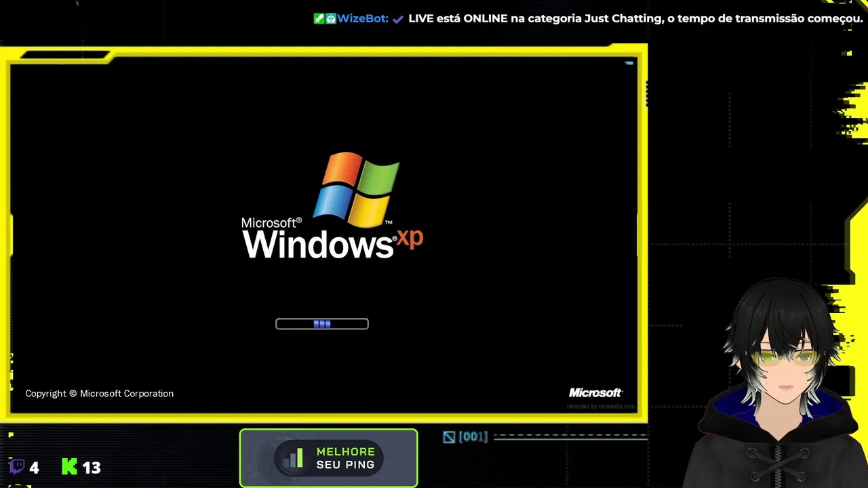Screen dimensions: 868x488
Task: Click the green Kick logo icon
Action: point(69,466)
